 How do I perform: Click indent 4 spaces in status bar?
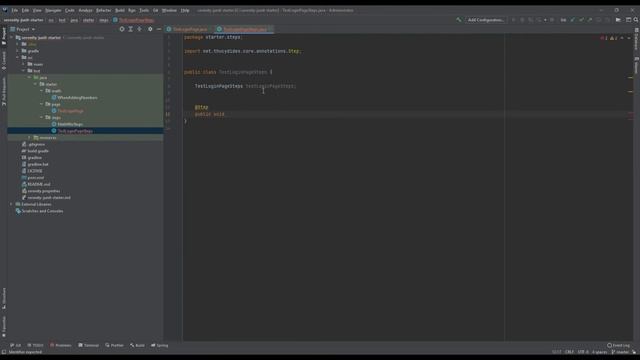600,352
